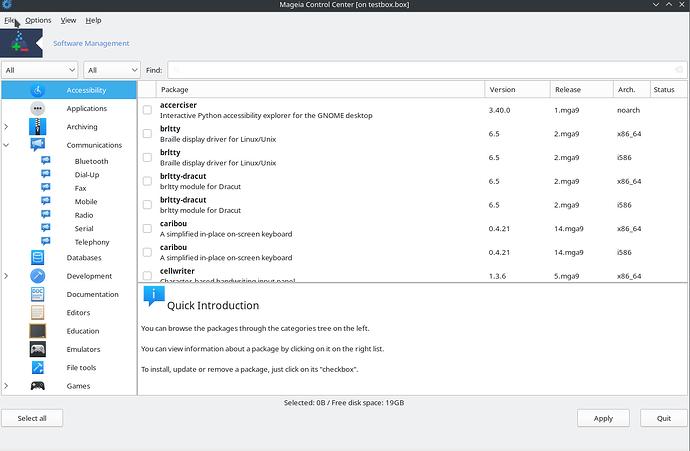
Task: Tick the caribou i586 checkbox
Action: (x=147, y=253)
